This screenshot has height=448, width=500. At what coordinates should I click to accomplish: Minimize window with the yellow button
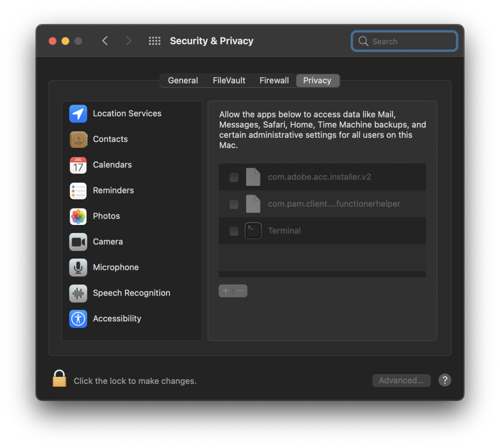click(65, 41)
